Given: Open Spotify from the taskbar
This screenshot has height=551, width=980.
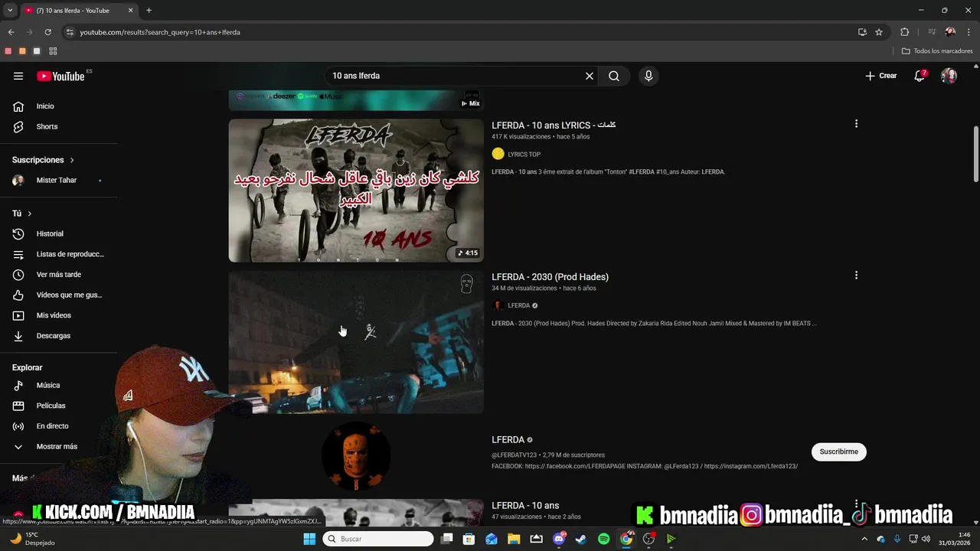Looking at the screenshot, I should click(x=603, y=539).
